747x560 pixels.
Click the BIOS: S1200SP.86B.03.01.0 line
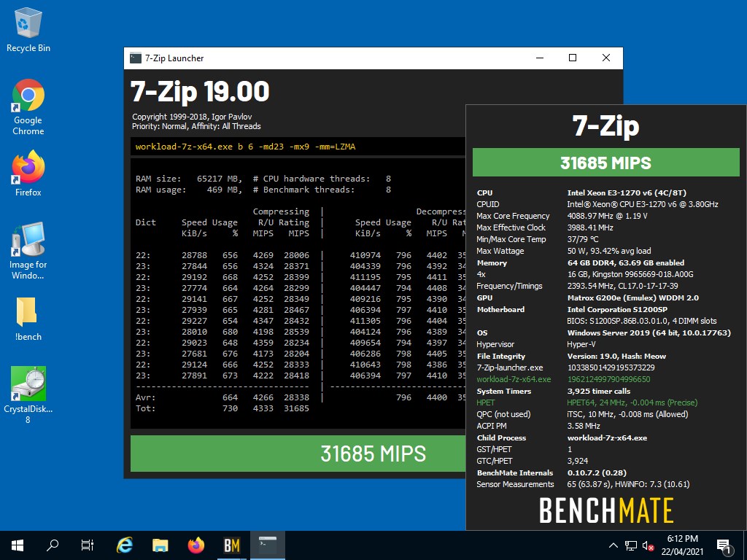point(642,321)
